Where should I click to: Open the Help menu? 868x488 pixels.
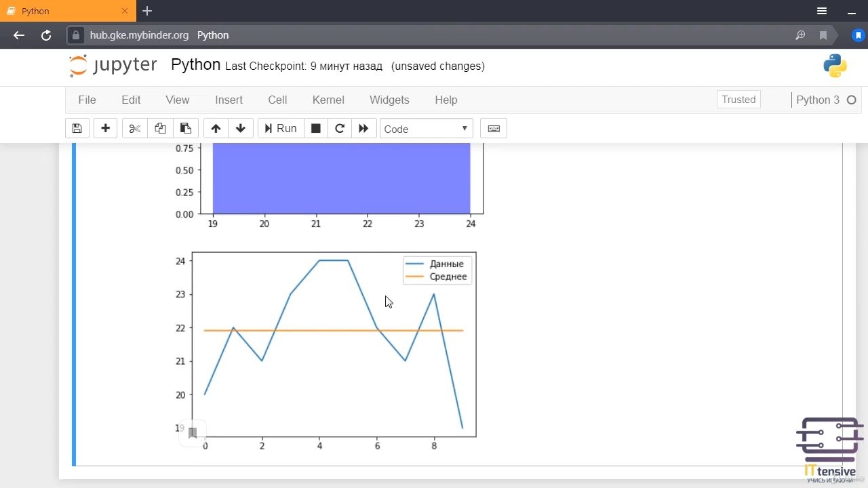coord(446,100)
